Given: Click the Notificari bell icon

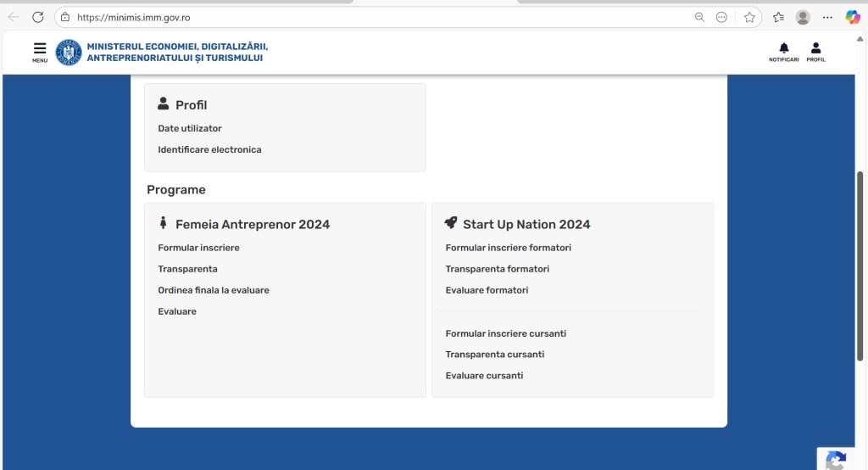Looking at the screenshot, I should [x=783, y=52].
